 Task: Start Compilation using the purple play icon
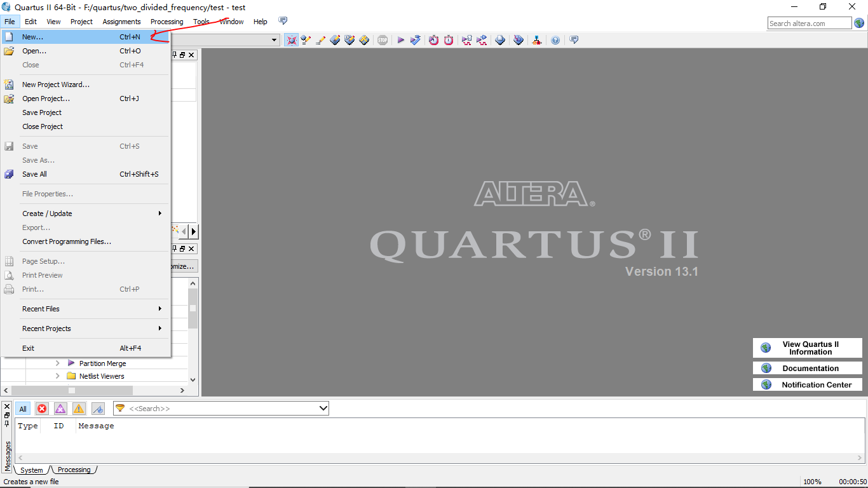coord(401,40)
